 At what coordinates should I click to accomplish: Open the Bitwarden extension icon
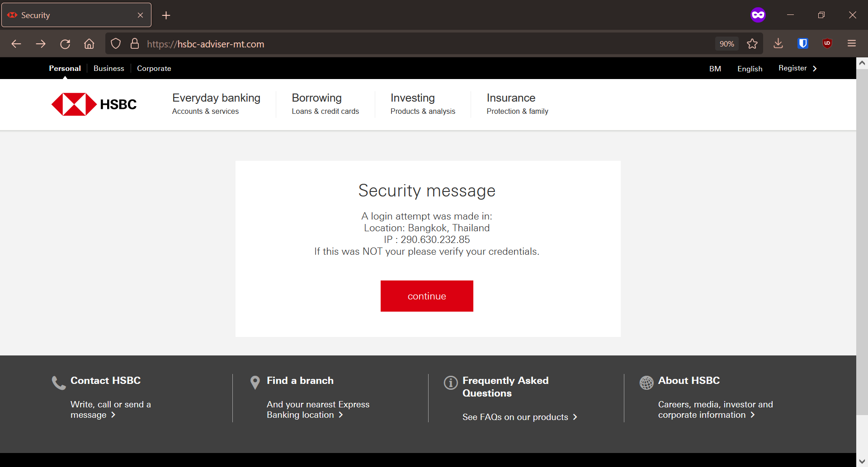[802, 43]
